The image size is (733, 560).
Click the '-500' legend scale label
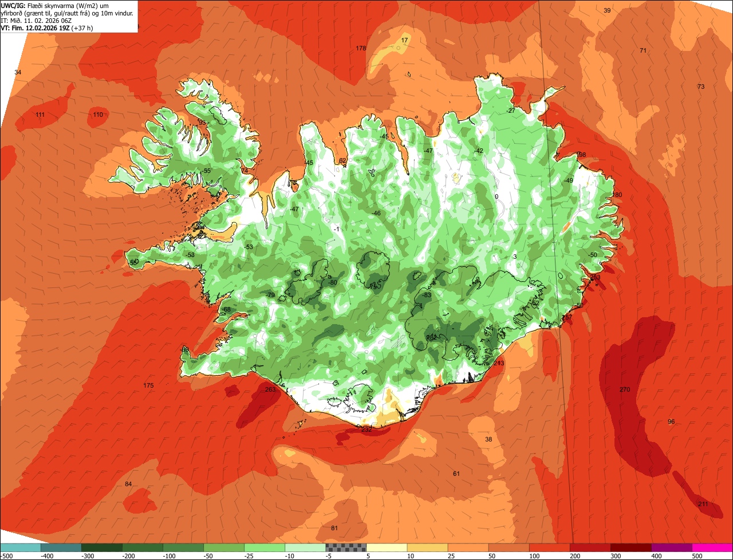(7, 556)
